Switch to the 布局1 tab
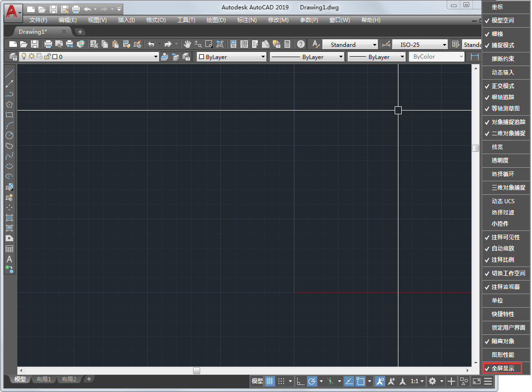The image size is (532, 392). click(x=43, y=379)
